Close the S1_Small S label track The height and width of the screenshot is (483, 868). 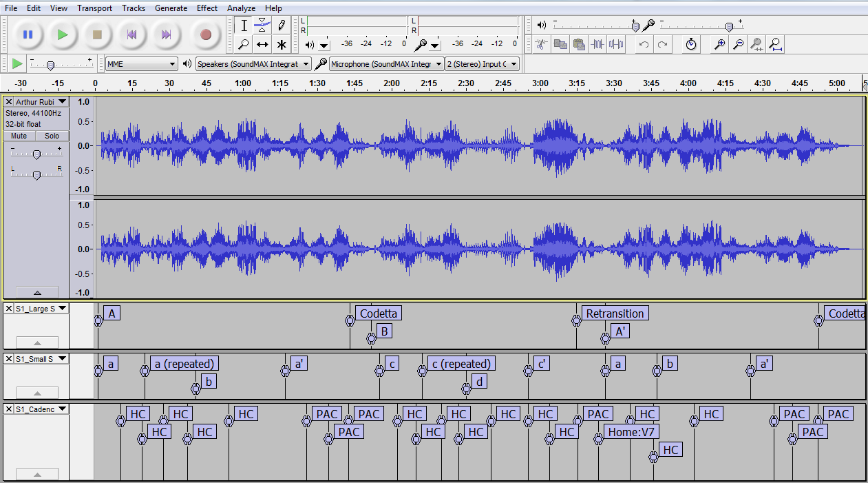[9, 358]
